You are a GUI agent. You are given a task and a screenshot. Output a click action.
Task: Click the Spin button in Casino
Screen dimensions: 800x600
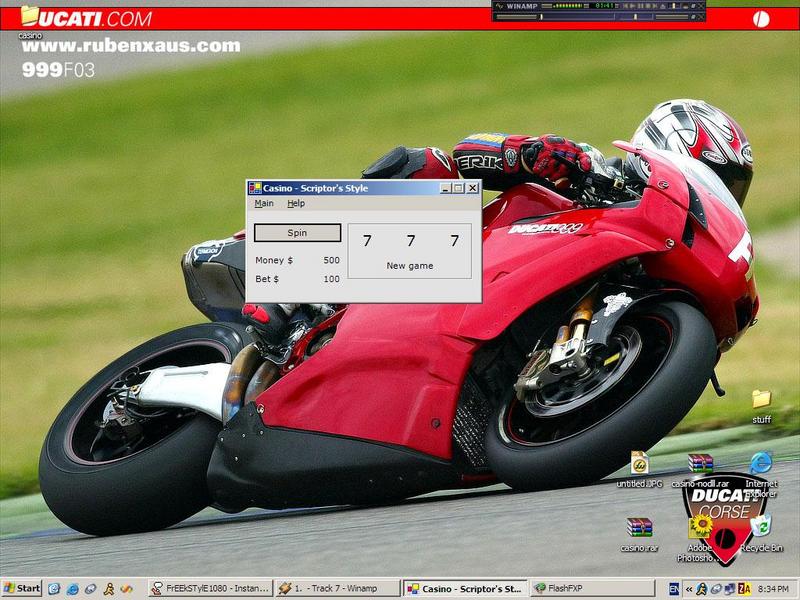coord(297,233)
